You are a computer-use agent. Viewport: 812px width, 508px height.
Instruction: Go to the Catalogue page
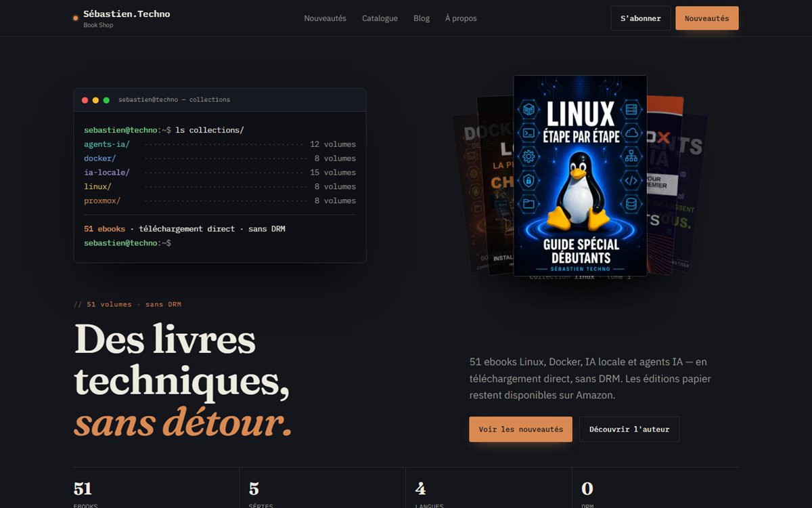click(380, 18)
